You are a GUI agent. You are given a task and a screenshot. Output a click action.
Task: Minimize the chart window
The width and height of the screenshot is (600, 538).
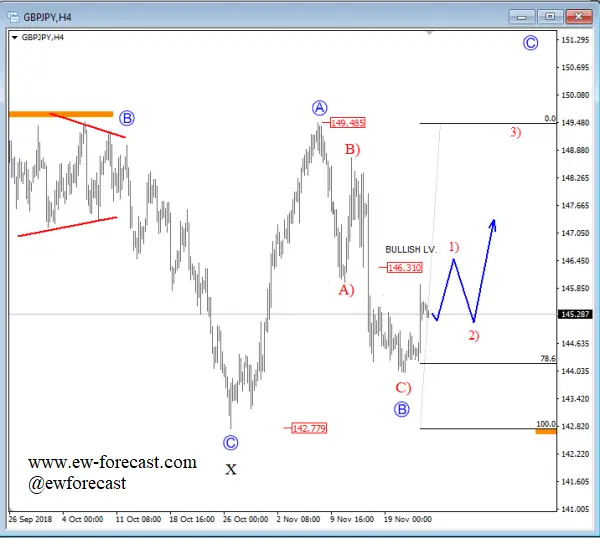pos(521,17)
